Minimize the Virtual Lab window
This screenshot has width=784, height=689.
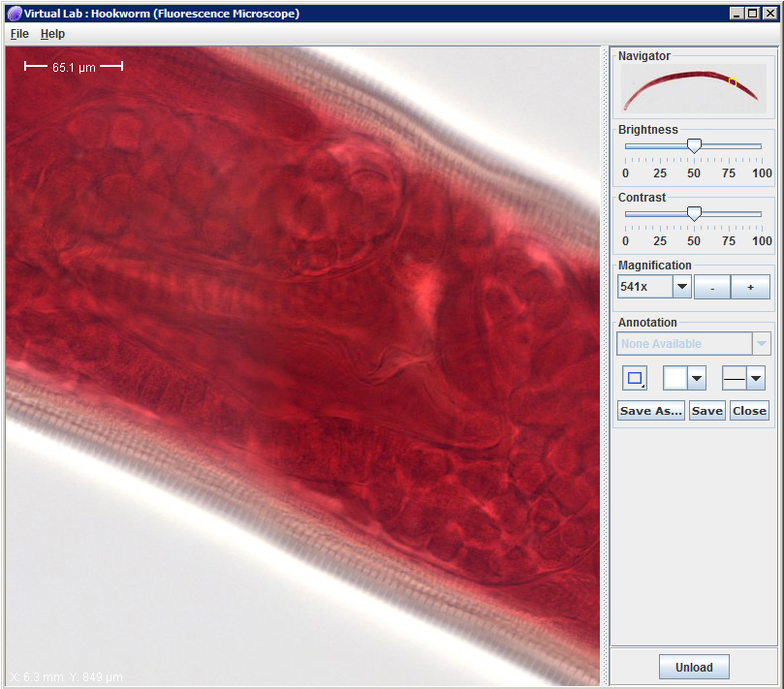737,14
